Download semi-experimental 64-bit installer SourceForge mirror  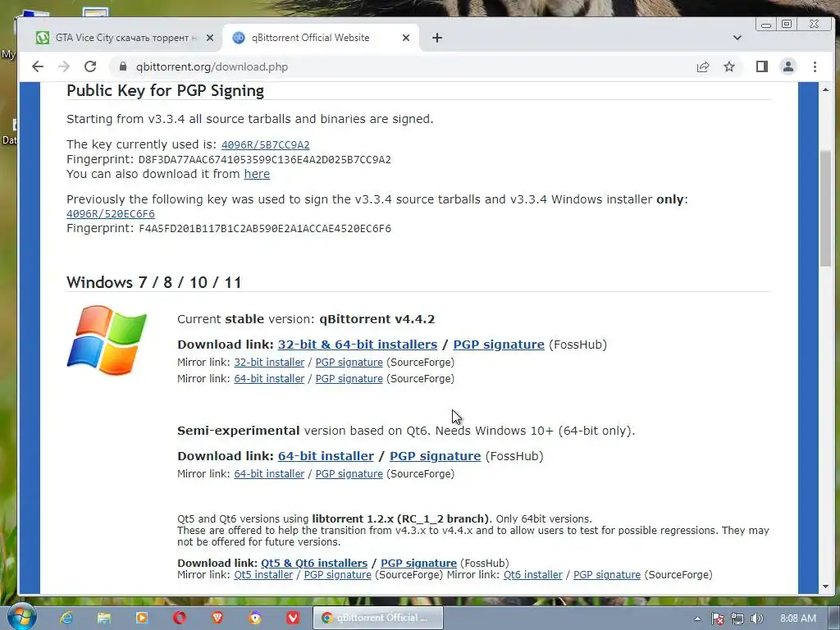pyautogui.click(x=269, y=474)
